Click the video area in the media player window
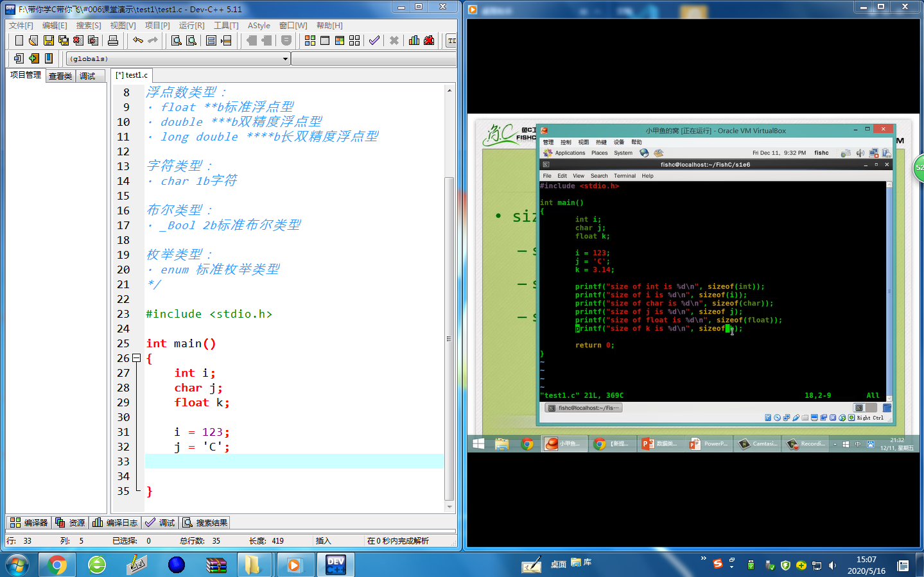924x577 pixels. point(693,282)
